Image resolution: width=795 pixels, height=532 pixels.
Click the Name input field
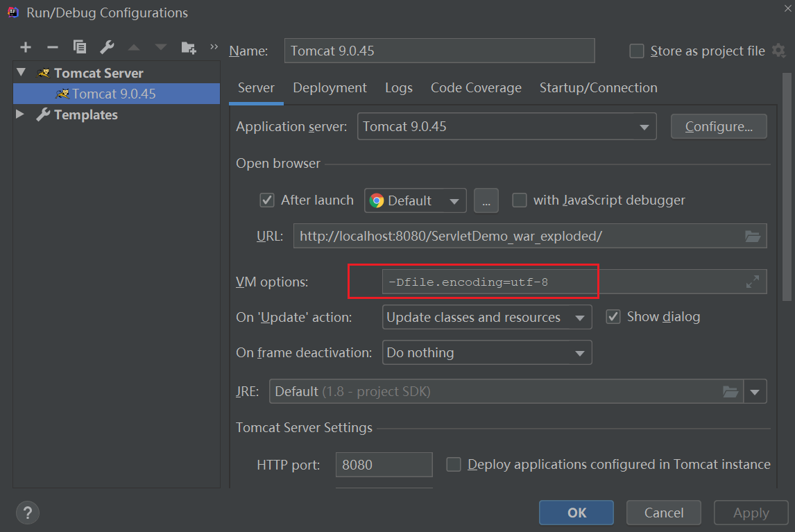pyautogui.click(x=439, y=51)
